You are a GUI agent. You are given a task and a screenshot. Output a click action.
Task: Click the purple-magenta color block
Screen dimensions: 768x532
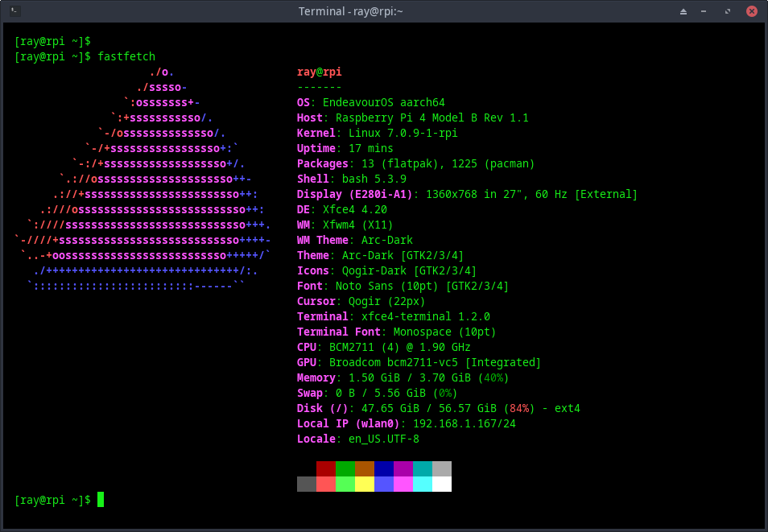pos(403,468)
